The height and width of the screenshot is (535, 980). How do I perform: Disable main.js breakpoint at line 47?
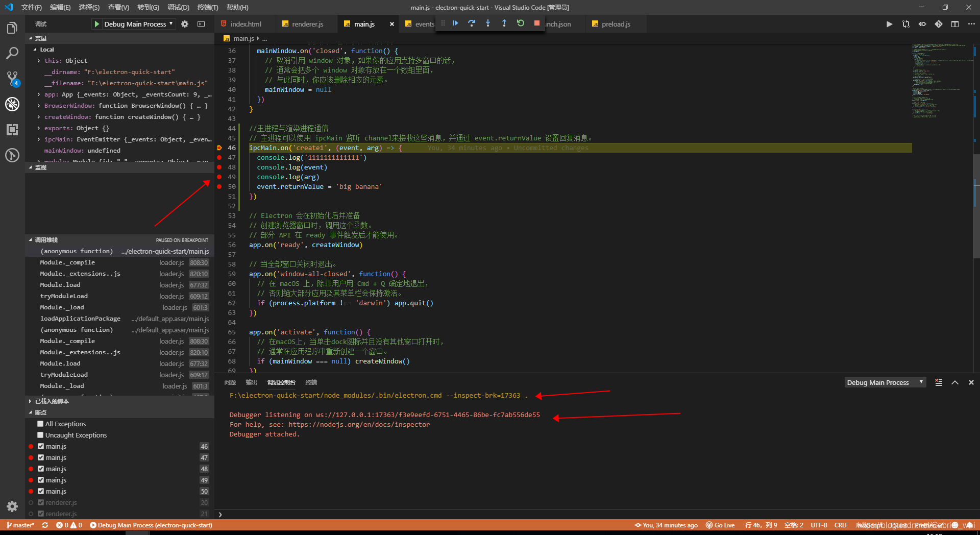point(41,457)
